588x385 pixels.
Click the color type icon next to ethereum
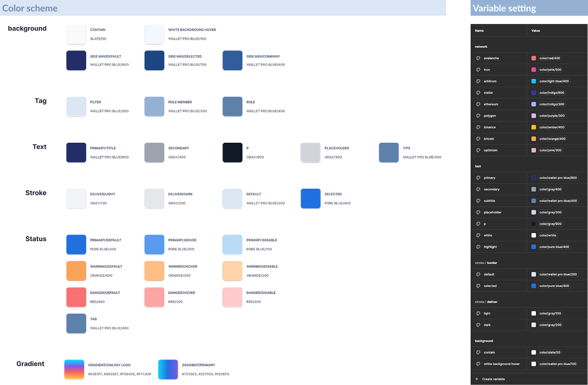click(x=478, y=104)
